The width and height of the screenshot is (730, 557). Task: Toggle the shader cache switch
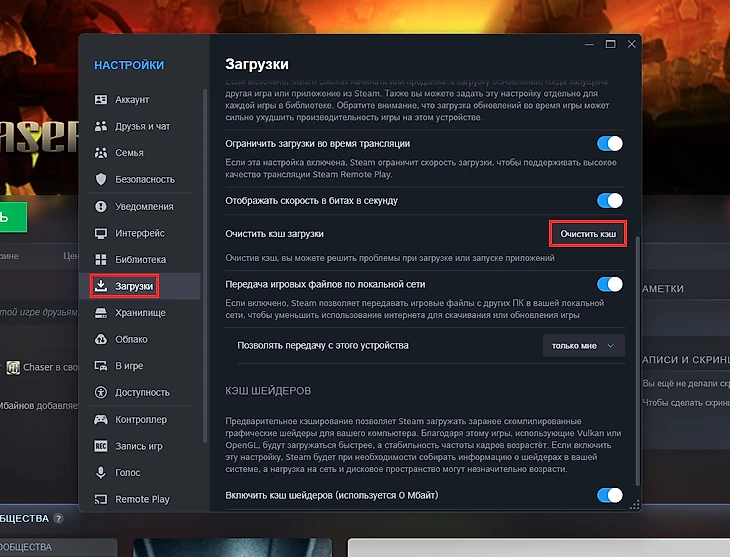[609, 495]
